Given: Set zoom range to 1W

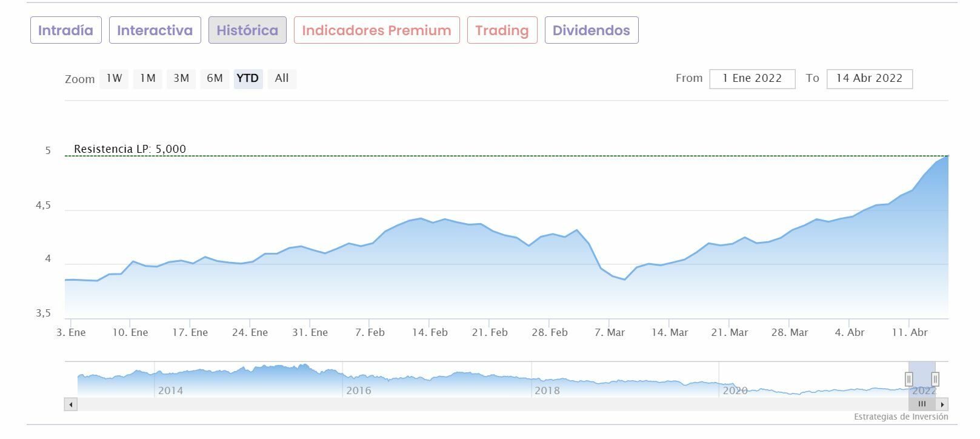Looking at the screenshot, I should click(x=114, y=78).
